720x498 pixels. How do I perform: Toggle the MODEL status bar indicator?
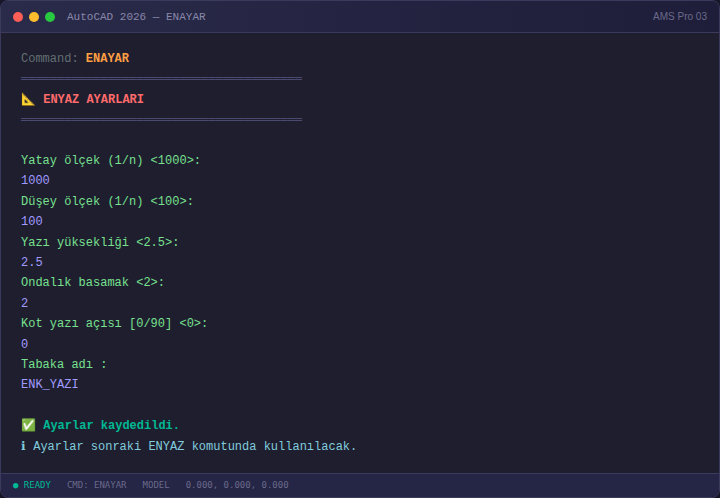tap(156, 485)
